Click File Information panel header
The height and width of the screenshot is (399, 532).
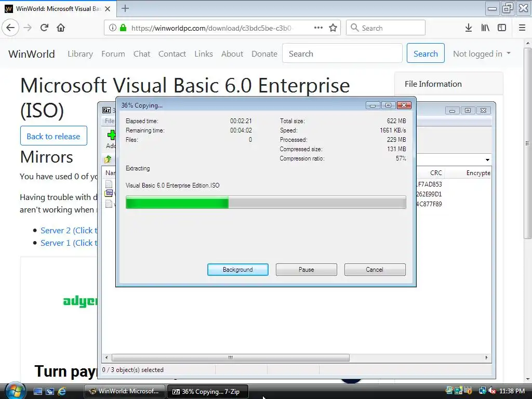tap(448, 84)
